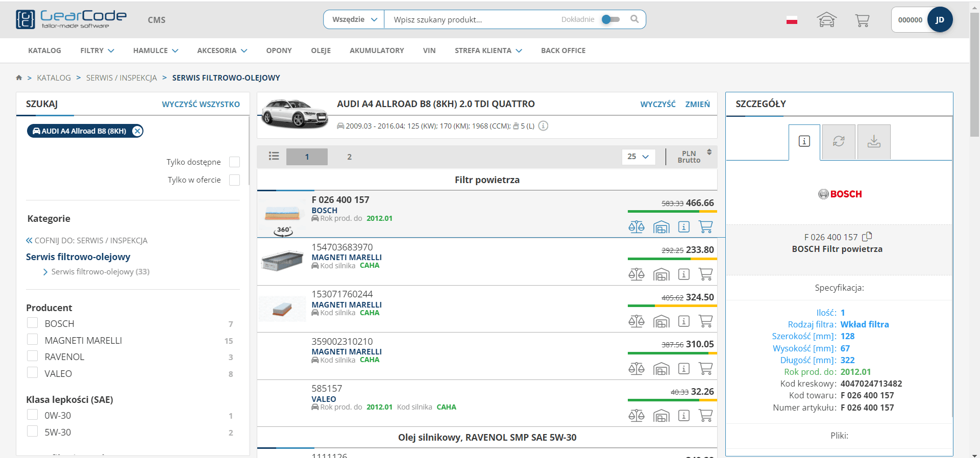The height and width of the screenshot is (458, 980).
Task: Expand the HAMULCE menu
Action: tap(156, 50)
